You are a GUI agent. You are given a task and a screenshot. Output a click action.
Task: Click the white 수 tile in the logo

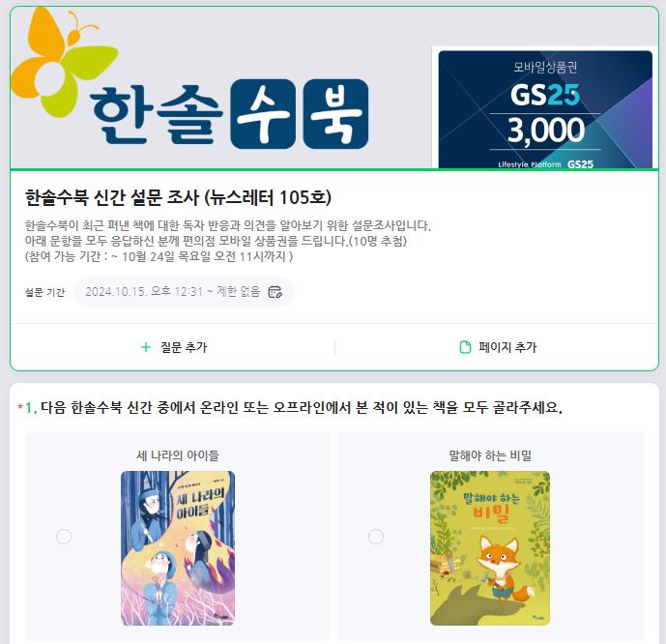click(x=263, y=113)
